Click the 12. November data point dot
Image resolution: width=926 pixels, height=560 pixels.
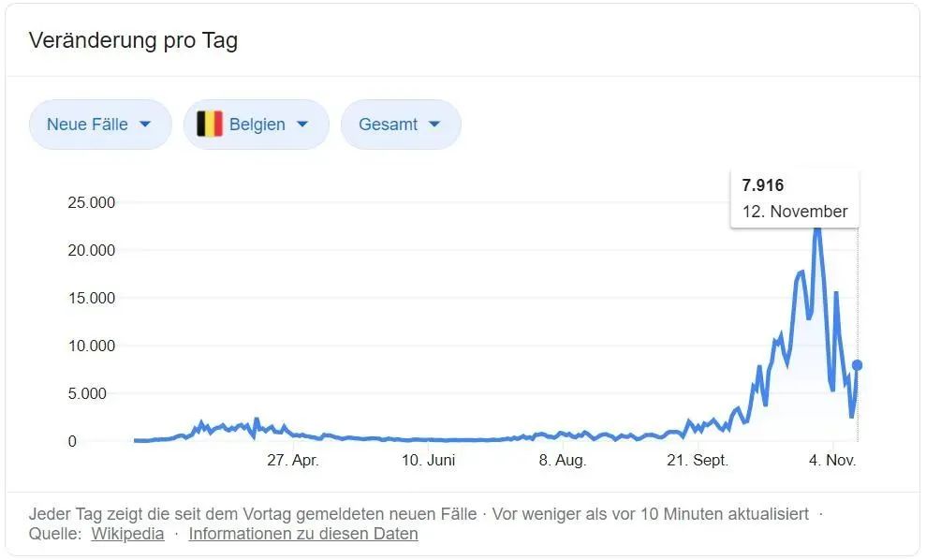[x=858, y=365]
